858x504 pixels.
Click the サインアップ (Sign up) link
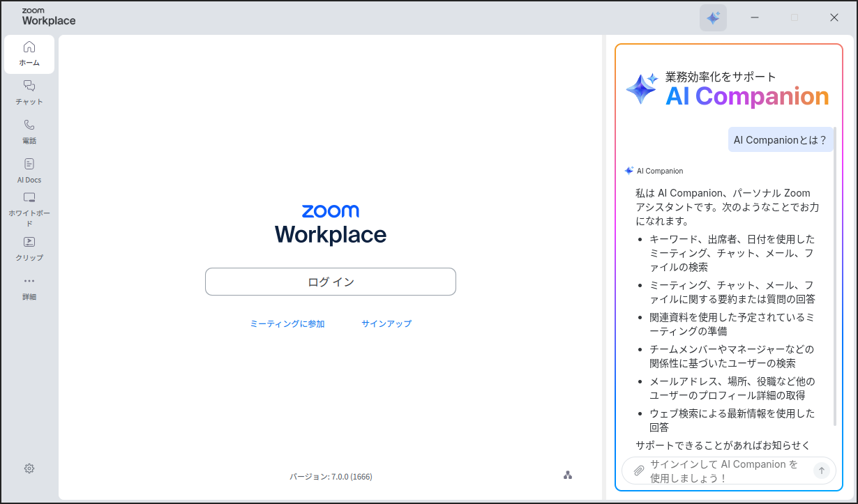(386, 323)
